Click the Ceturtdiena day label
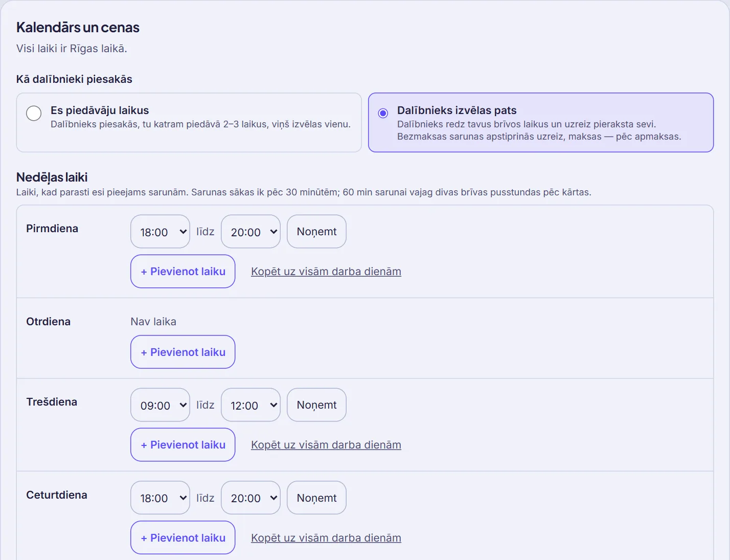The height and width of the screenshot is (560, 730). (57, 495)
